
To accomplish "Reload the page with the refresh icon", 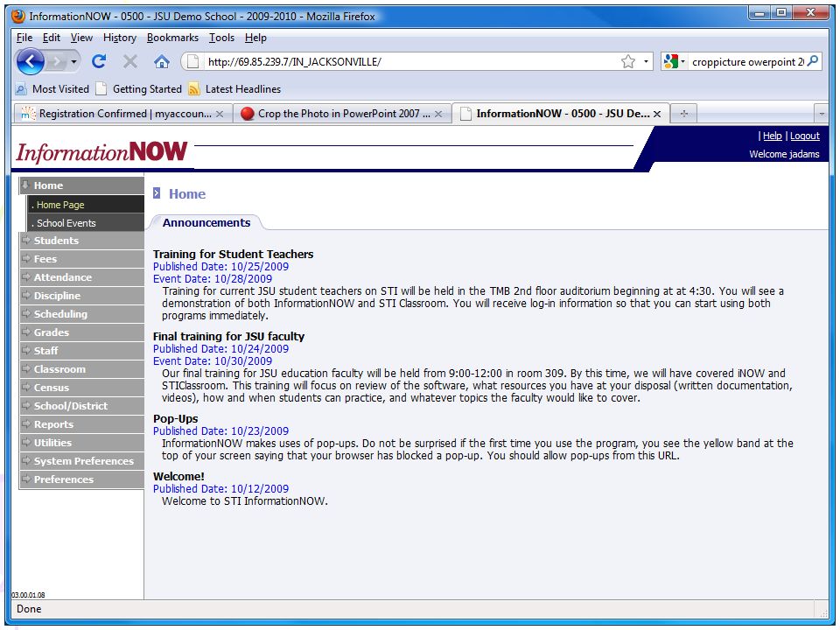I will [99, 61].
